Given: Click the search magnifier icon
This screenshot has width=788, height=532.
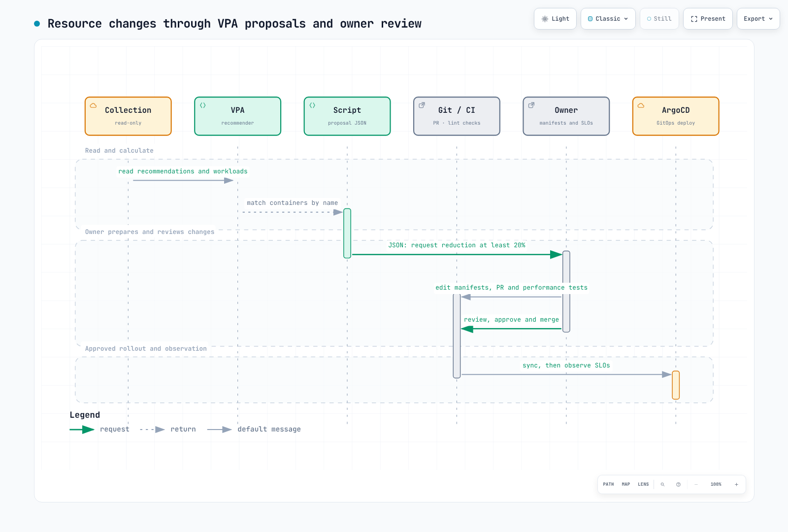Looking at the screenshot, I should 662,484.
